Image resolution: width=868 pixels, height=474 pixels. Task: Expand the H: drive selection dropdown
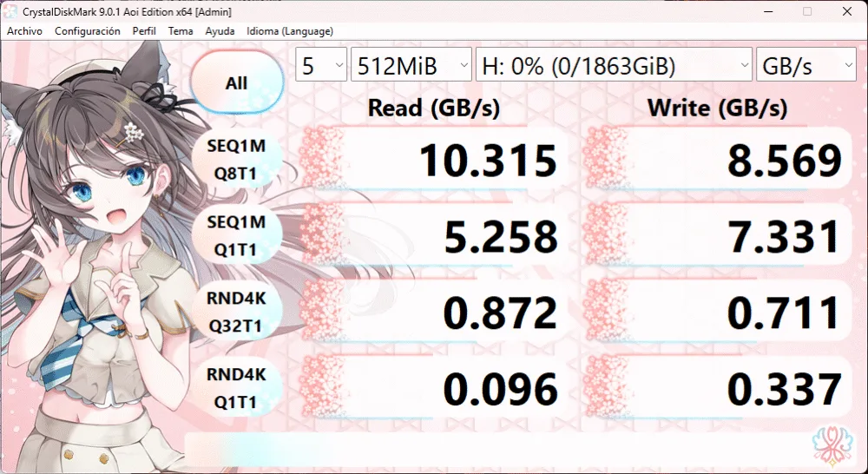tap(614, 66)
